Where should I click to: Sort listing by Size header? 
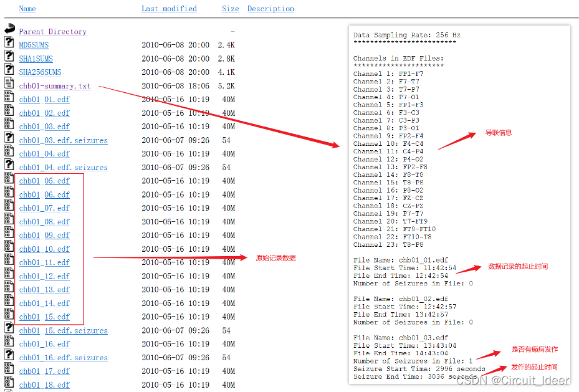(x=231, y=9)
